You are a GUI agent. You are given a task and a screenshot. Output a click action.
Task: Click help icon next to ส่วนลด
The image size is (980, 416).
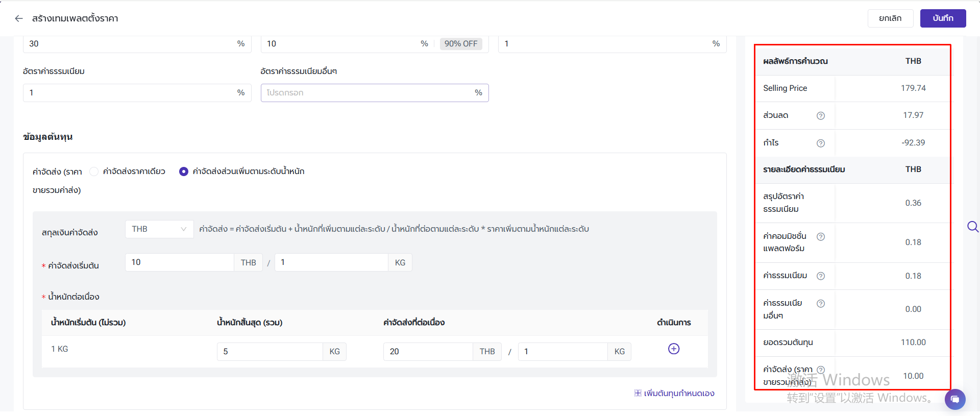click(x=821, y=116)
